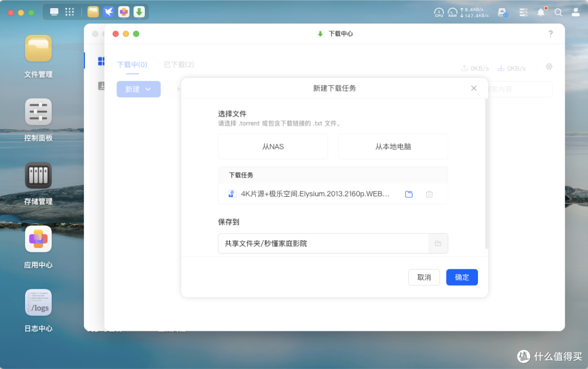
Task: Show desktop via top bar monitor icon
Action: point(54,12)
